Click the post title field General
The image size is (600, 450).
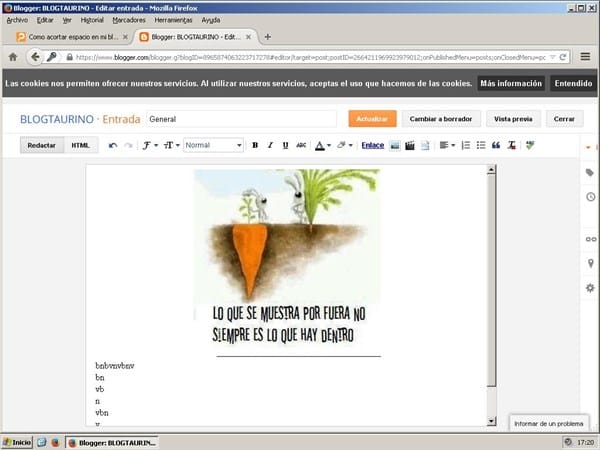click(x=241, y=119)
